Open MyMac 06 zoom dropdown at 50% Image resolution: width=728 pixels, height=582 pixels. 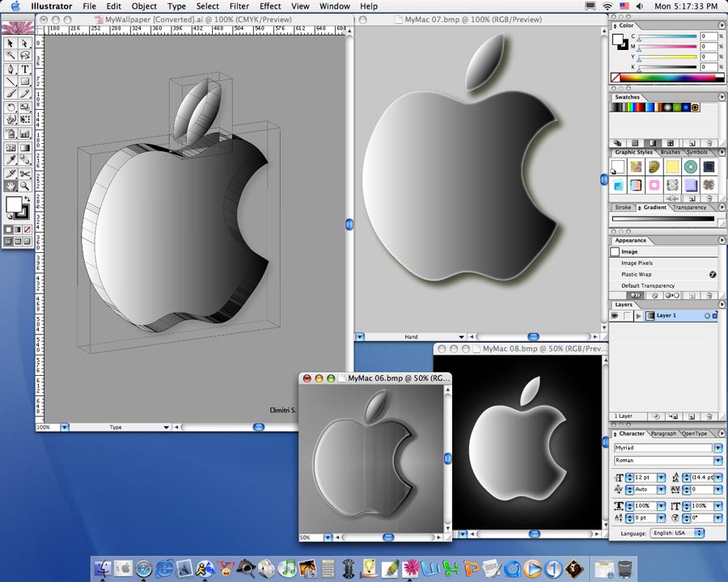click(x=328, y=538)
